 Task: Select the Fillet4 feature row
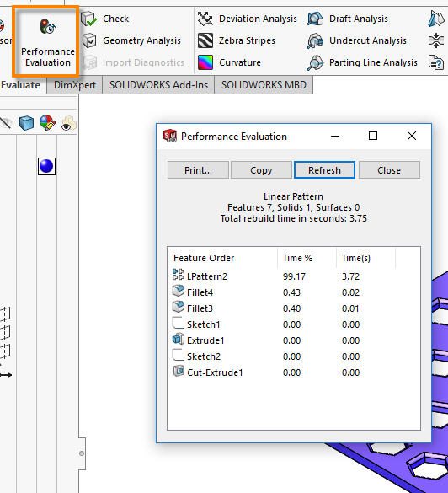pyautogui.click(x=293, y=292)
